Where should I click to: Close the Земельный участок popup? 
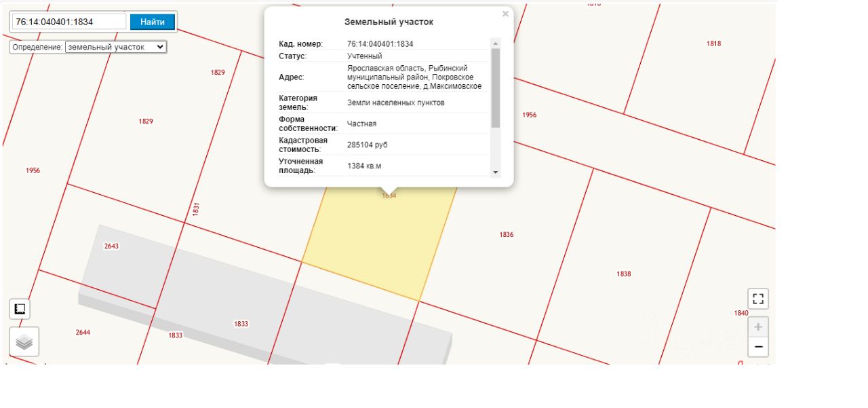click(x=505, y=14)
